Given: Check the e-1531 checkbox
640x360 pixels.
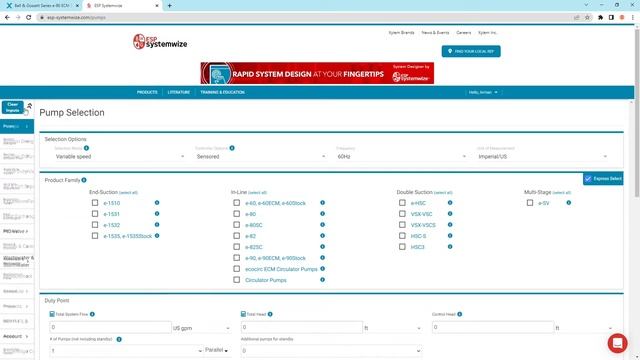Looking at the screenshot, I should point(95,214).
